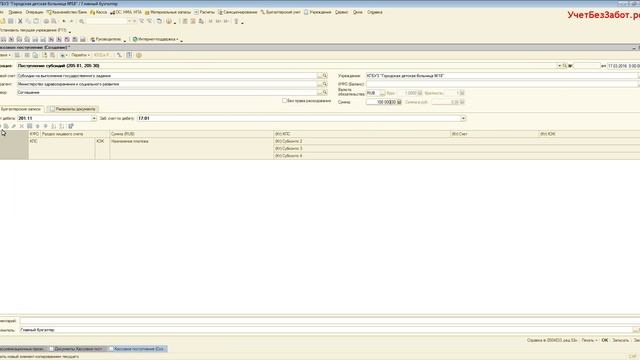Switch to Документы Кассовые пост... window tab
This screenshot has height=360, width=640.
(76, 349)
